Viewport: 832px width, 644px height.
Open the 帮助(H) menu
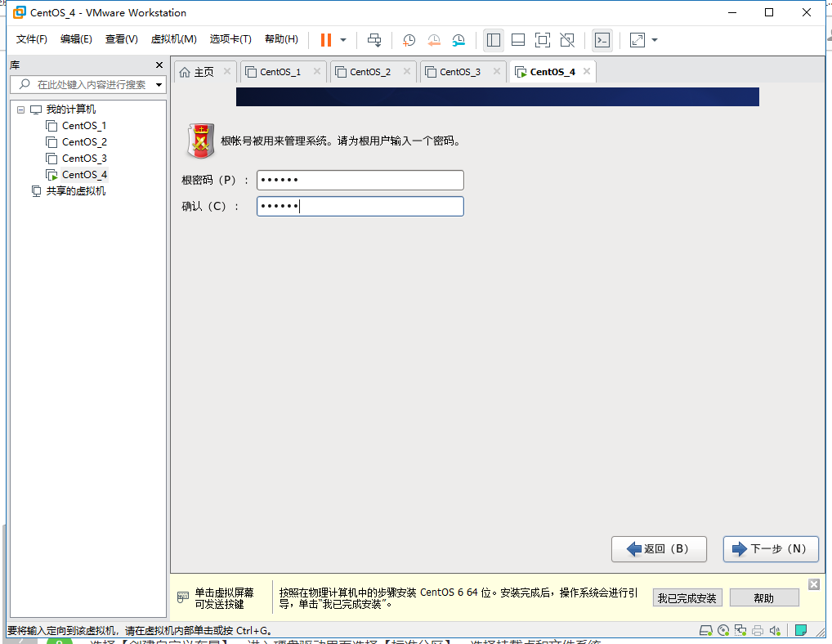pos(281,39)
